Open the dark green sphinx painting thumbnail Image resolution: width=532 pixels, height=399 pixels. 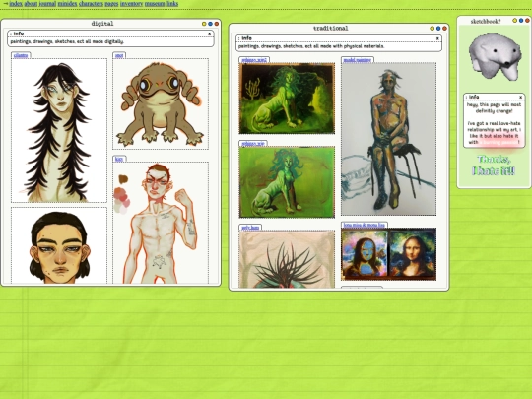pos(287,99)
